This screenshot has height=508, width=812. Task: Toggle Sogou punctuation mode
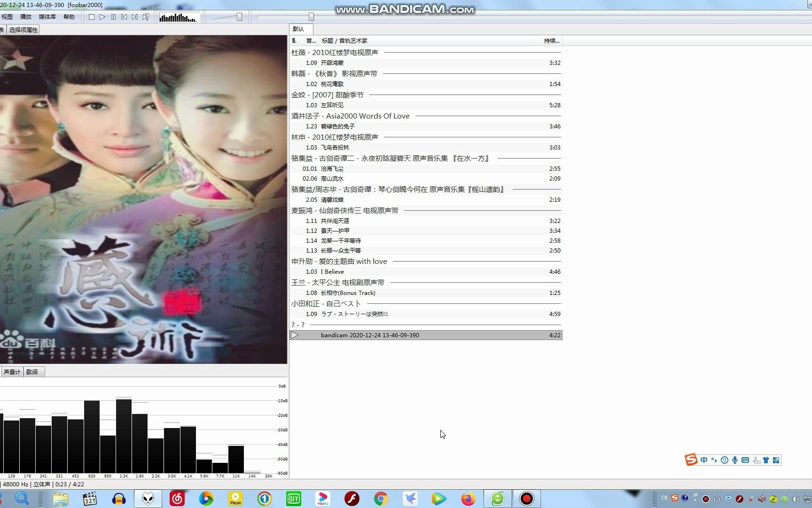[x=714, y=460]
